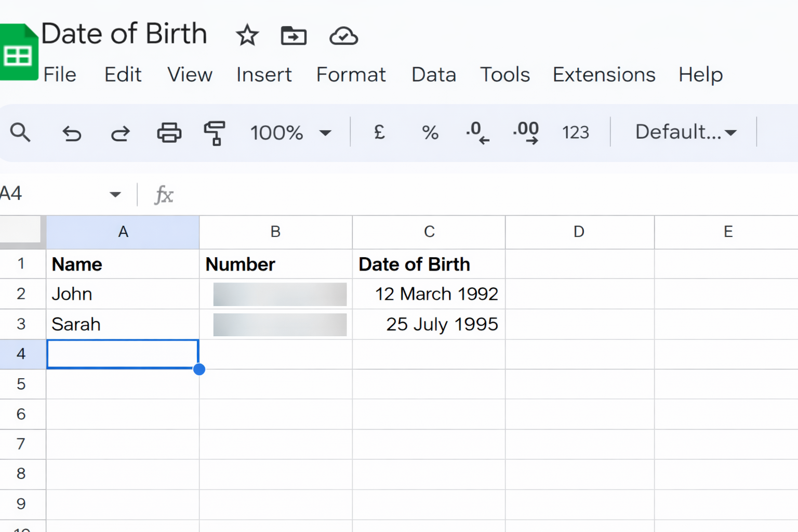This screenshot has height=532, width=798.
Task: Open more number formats 123 button
Action: point(575,132)
